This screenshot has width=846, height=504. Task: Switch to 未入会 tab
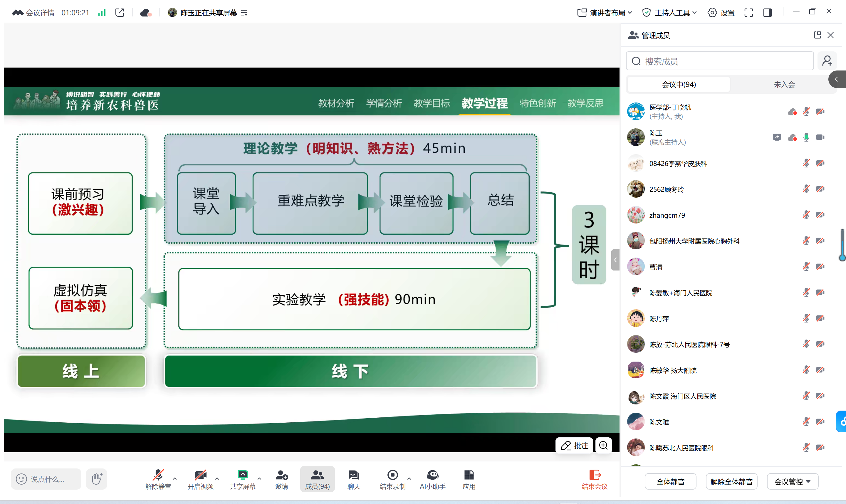[x=784, y=84]
